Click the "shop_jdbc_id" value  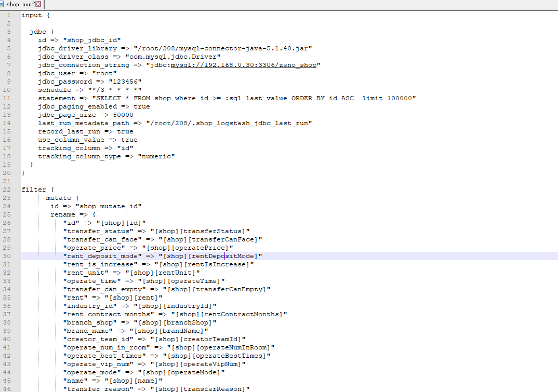pyautogui.click(x=92, y=40)
